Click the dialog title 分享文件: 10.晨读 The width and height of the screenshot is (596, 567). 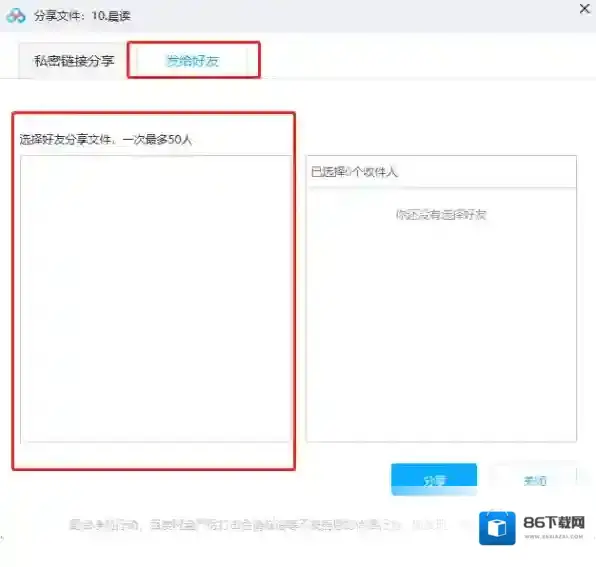[82, 16]
